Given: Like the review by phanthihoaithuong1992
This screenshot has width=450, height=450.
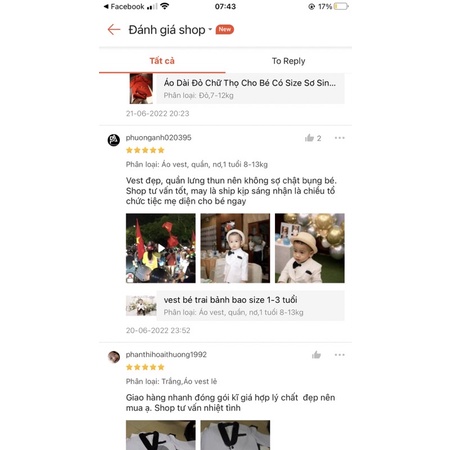Looking at the screenshot, I should [x=316, y=355].
